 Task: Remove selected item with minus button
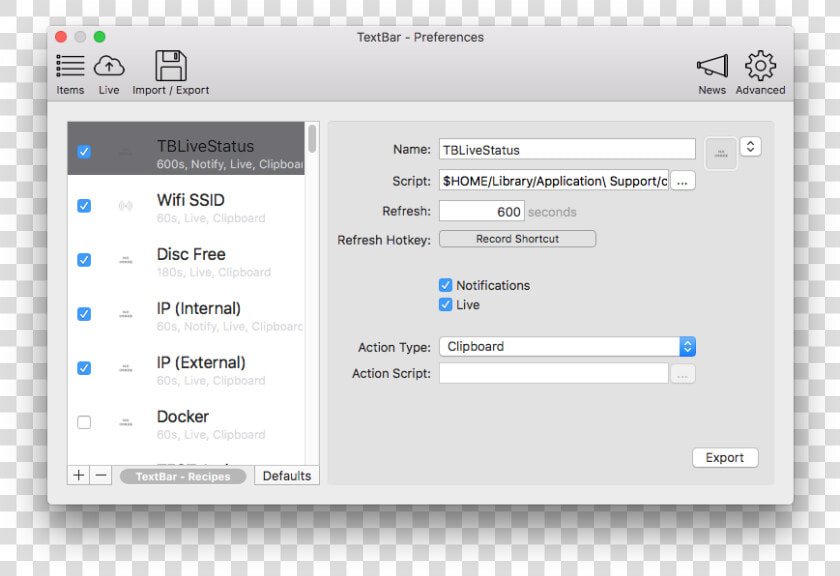(101, 475)
